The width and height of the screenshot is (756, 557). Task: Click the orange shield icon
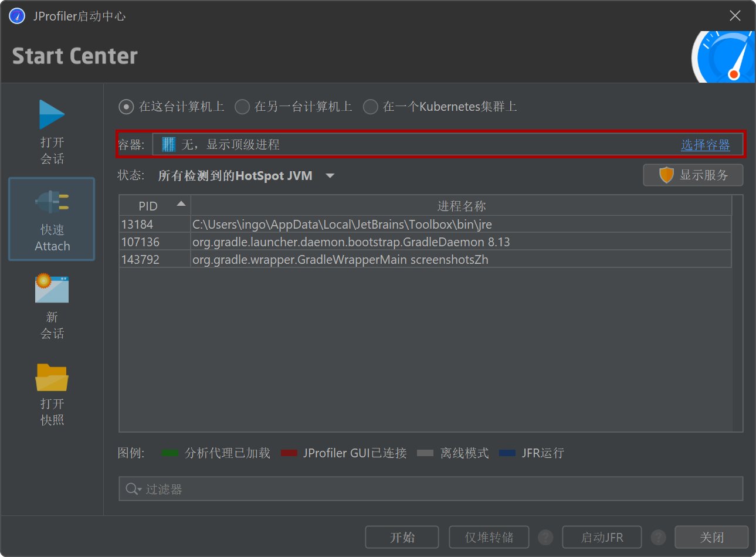(666, 175)
